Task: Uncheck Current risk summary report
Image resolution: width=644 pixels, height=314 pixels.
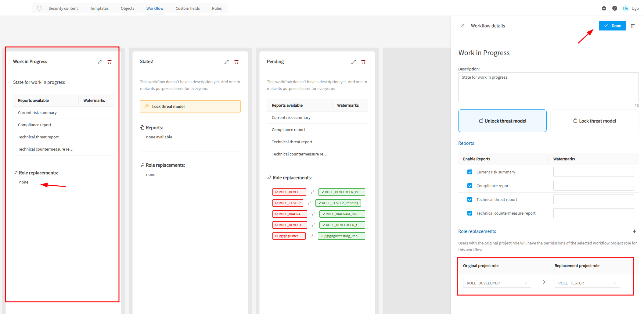Action: (470, 172)
